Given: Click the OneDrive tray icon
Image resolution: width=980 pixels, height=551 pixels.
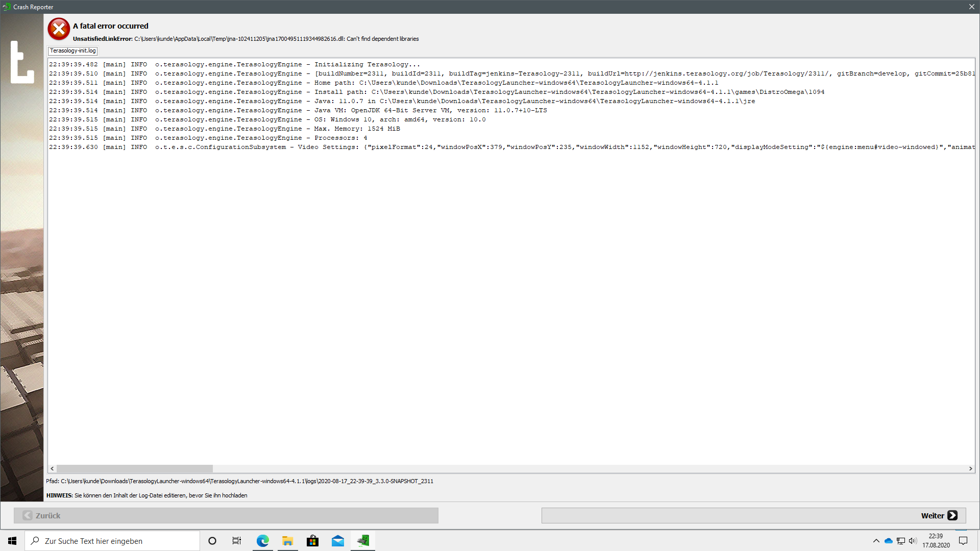Looking at the screenshot, I should click(889, 541).
